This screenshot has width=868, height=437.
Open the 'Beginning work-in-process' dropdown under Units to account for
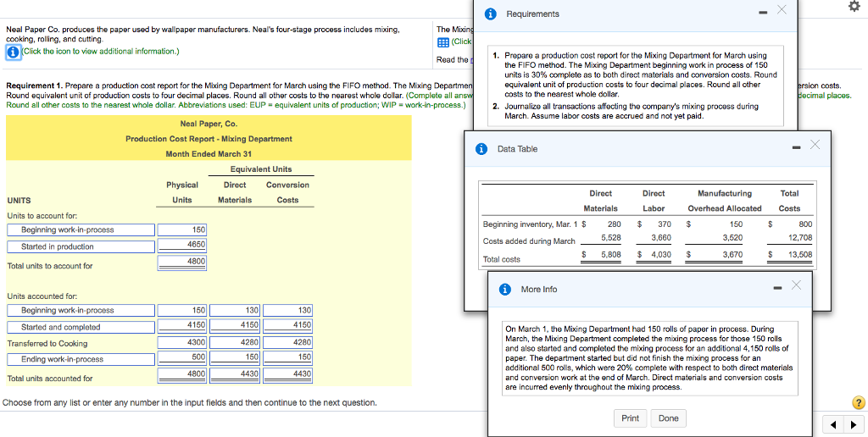coord(81,230)
